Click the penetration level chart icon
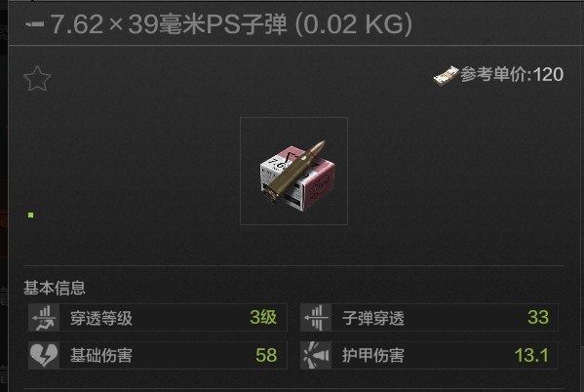 44,318
